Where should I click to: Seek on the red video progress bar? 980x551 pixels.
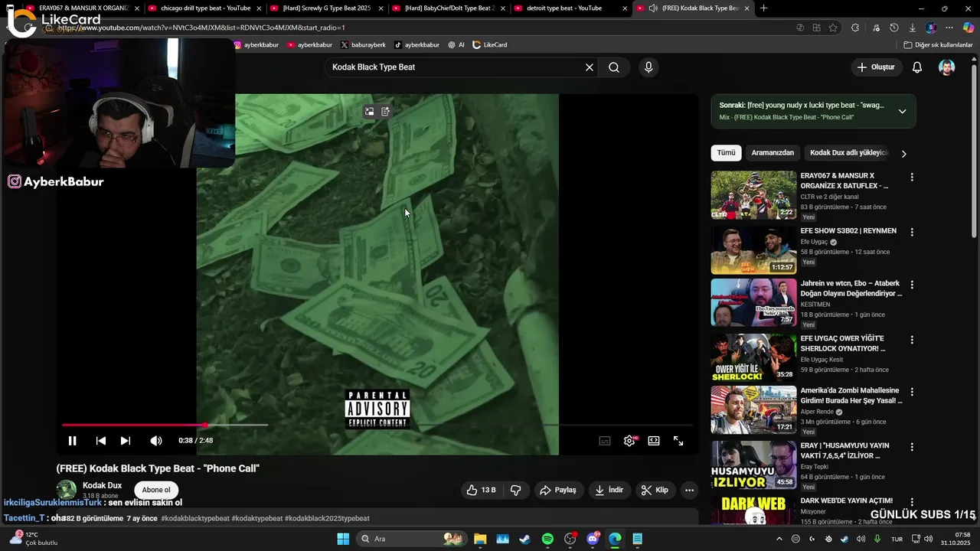pos(377,425)
